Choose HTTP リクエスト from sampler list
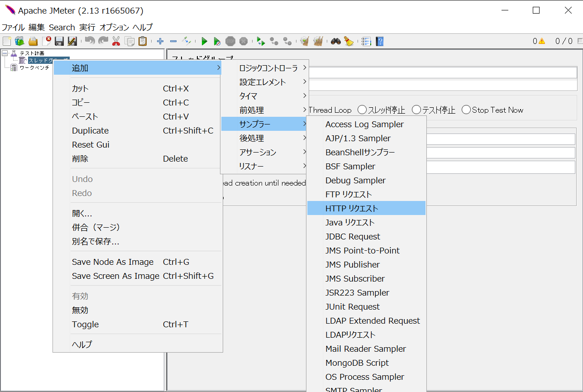This screenshot has height=392, width=583. click(352, 209)
